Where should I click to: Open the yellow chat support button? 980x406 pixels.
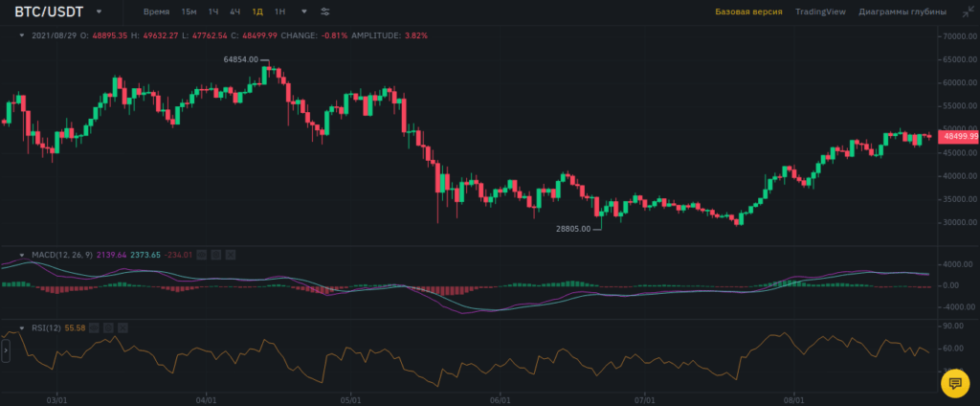pos(954,383)
